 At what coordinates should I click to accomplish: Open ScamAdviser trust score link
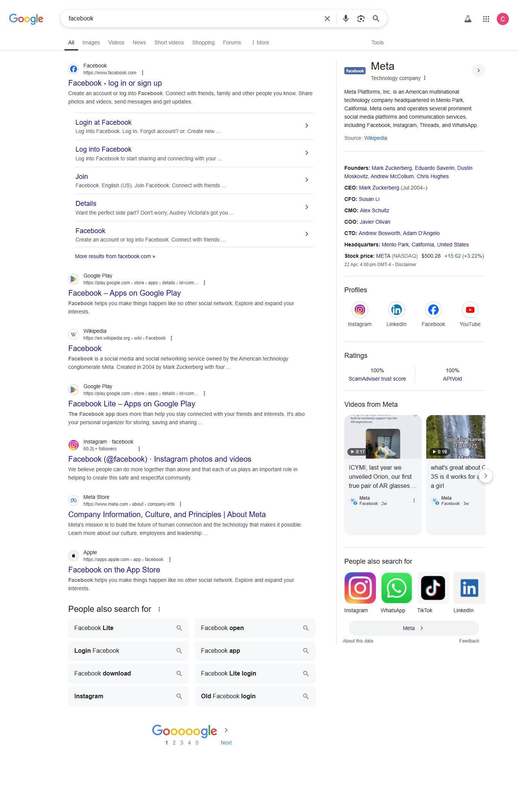coord(377,379)
